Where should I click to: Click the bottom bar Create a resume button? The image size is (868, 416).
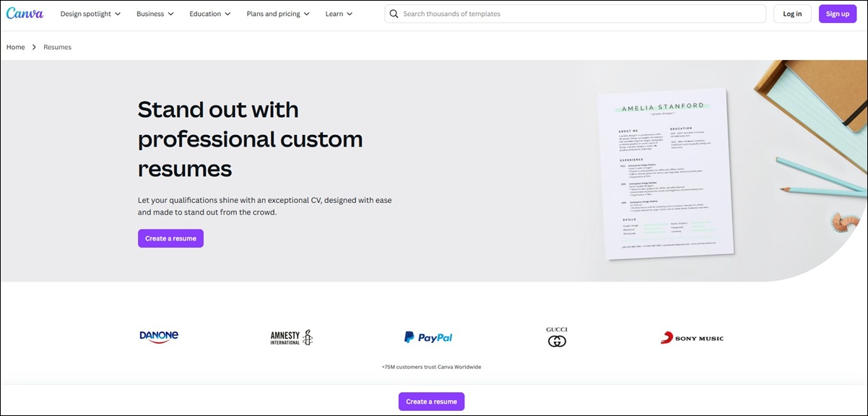click(431, 402)
